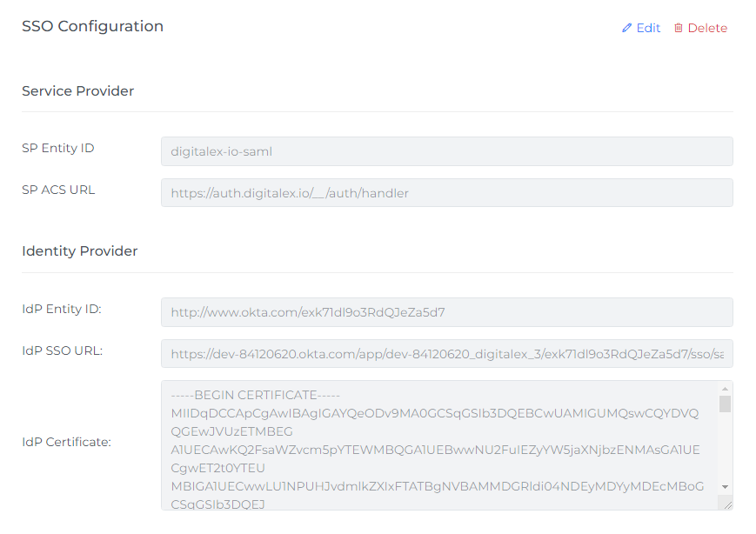Viewport: 756px width, 534px height.
Task: Click the certificate box scroll-up arrow
Action: [725, 389]
